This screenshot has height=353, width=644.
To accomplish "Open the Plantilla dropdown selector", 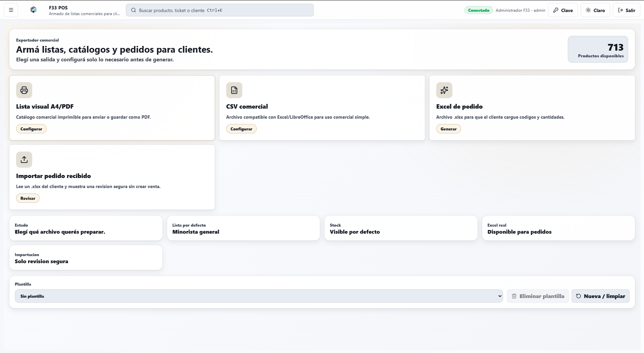I will 259,296.
